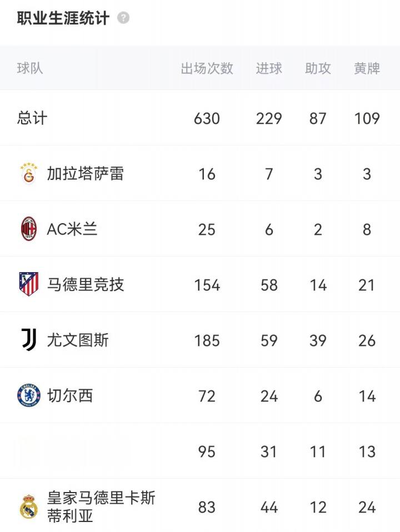The width and height of the screenshot is (400, 532).
Task: Open the Galatasaray club logo
Action: pyautogui.click(x=29, y=174)
